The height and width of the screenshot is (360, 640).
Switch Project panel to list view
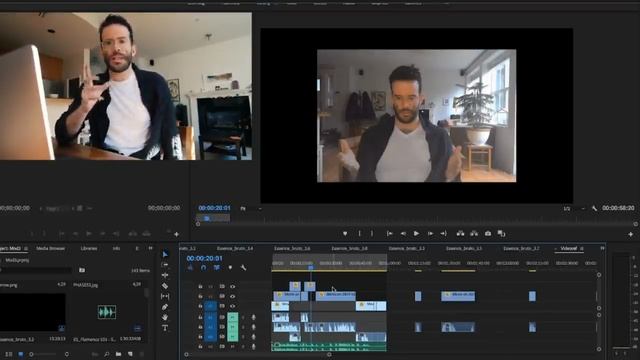pyautogui.click(x=9, y=354)
